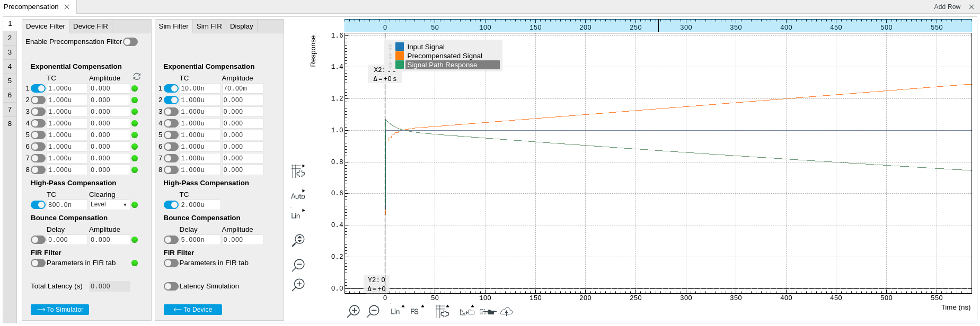Open the Clearing Level dropdown
980x326 pixels.
[109, 205]
